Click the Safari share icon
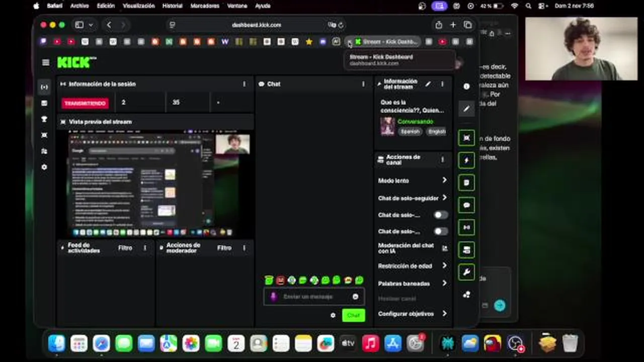 click(x=439, y=25)
